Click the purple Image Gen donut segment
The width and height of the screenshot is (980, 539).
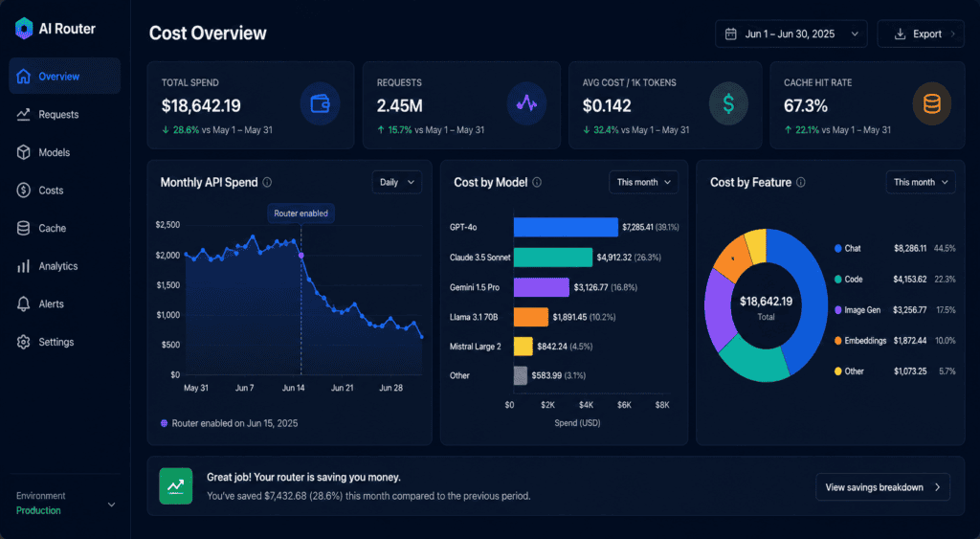719,309
